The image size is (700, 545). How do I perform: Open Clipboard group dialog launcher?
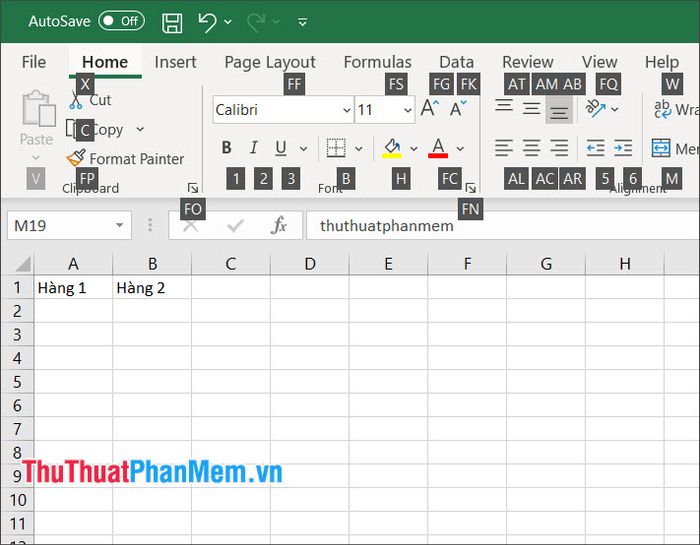click(x=192, y=188)
